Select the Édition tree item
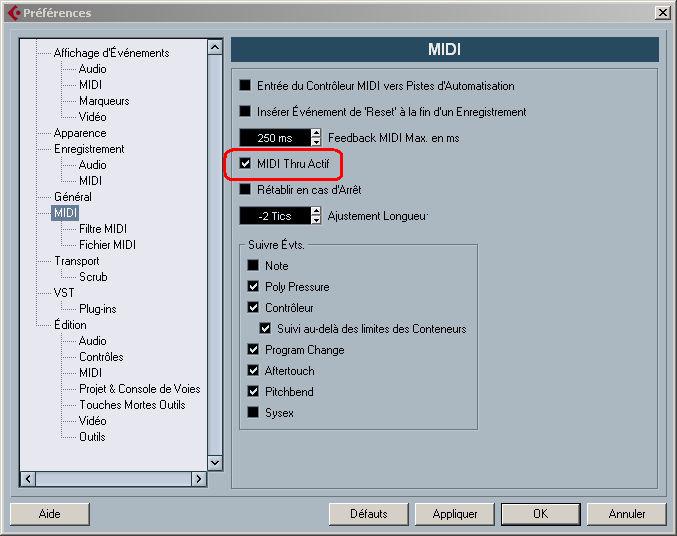This screenshot has height=536, width=677. click(x=70, y=324)
